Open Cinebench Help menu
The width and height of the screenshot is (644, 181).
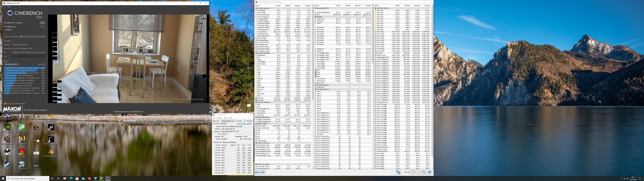click(x=9, y=7)
